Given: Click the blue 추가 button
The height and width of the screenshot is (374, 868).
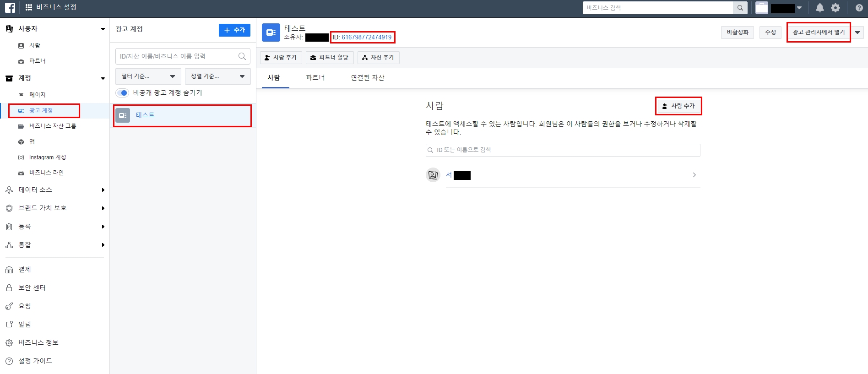Looking at the screenshot, I should click(x=234, y=30).
